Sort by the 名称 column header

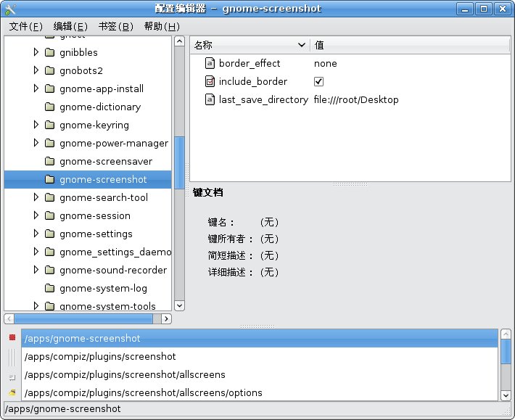250,45
